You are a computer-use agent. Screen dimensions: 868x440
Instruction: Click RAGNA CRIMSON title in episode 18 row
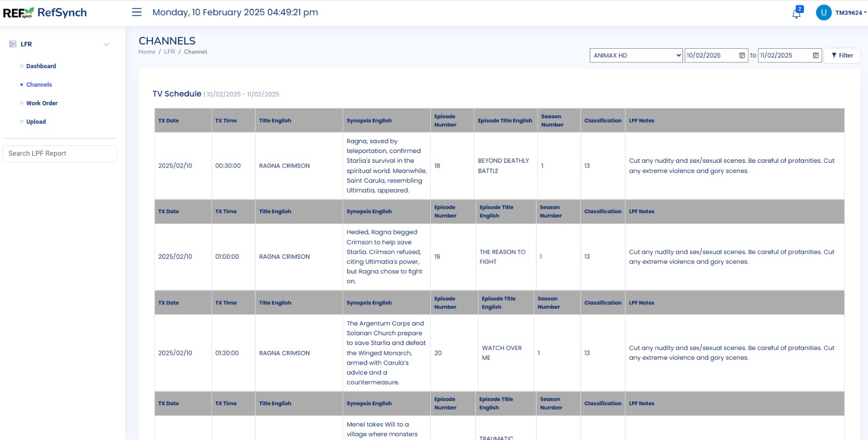coord(284,166)
